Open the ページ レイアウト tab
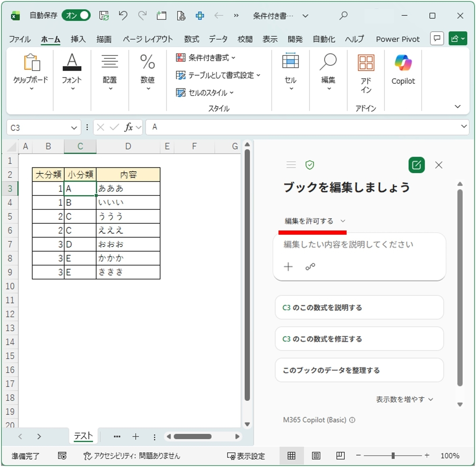Viewport: 476px width, 467px height. click(148, 39)
